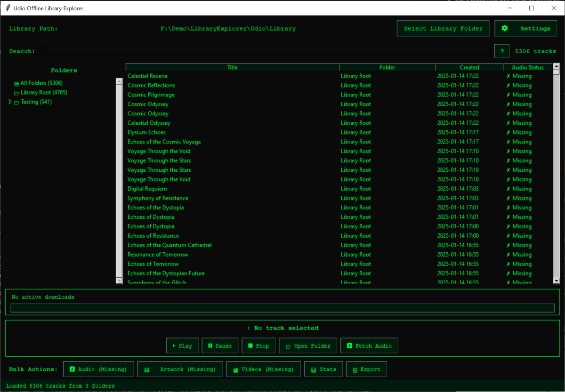Image resolution: width=565 pixels, height=392 pixels.
Task: Open Settings with the gear button
Action: (526, 29)
